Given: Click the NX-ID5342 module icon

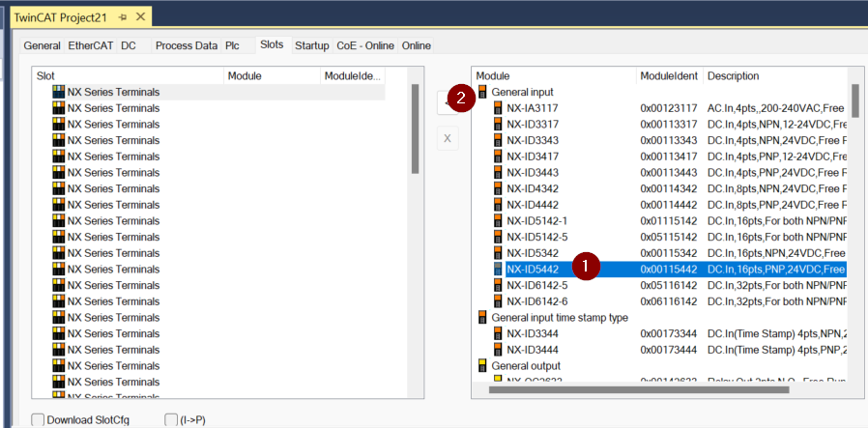Looking at the screenshot, I should tap(498, 253).
